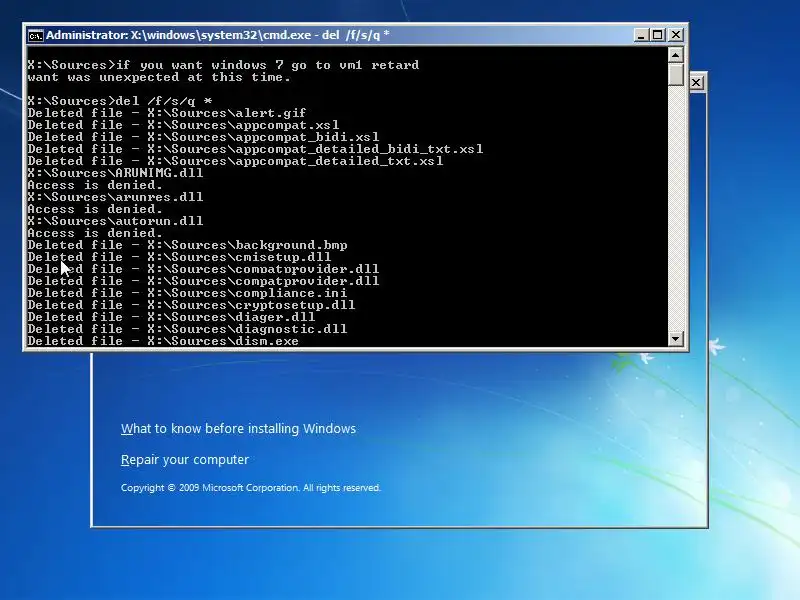Click the 'X:\Sources\autorun.dll' line
The height and width of the screenshot is (600, 800).
pos(115,221)
